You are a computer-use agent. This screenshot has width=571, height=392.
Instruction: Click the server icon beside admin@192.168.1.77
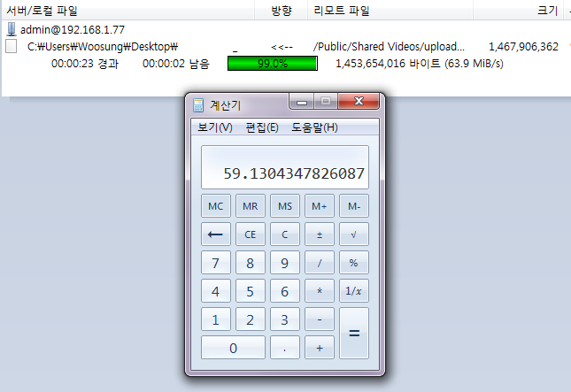pos(12,29)
